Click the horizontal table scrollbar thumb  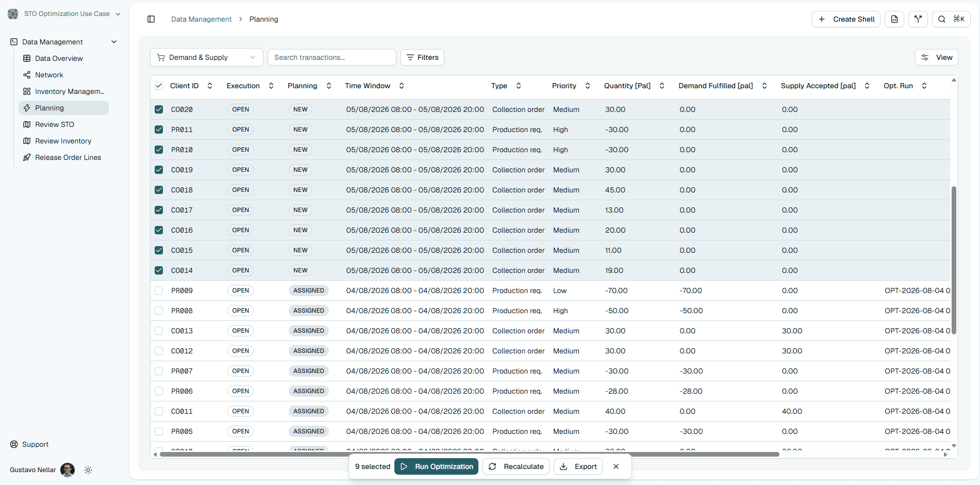point(469,455)
